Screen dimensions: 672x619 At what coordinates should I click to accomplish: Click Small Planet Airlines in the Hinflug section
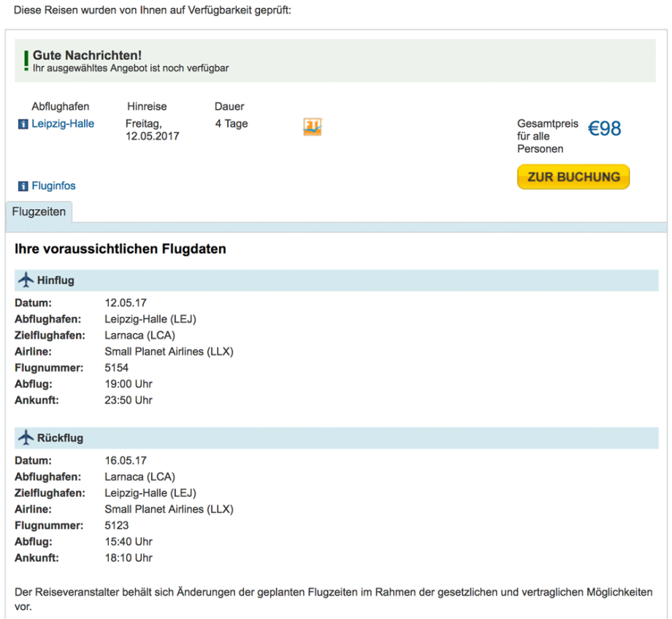169,352
